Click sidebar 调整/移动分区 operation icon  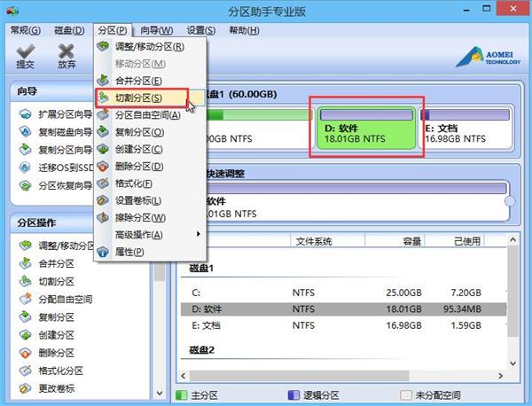26,246
